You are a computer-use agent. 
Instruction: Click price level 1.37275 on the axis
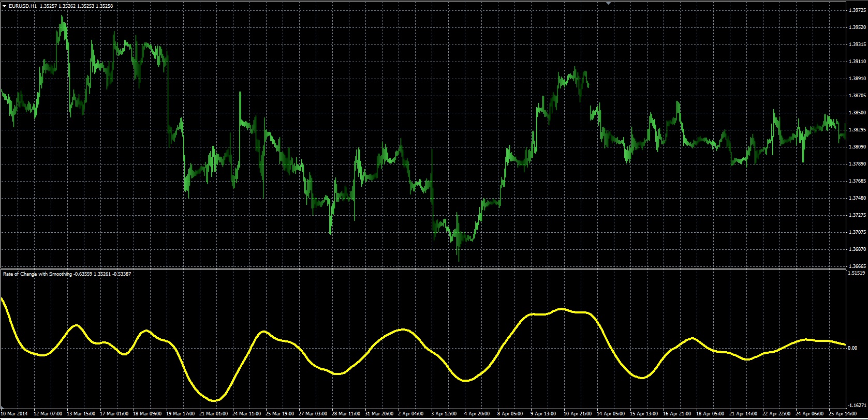pos(857,215)
